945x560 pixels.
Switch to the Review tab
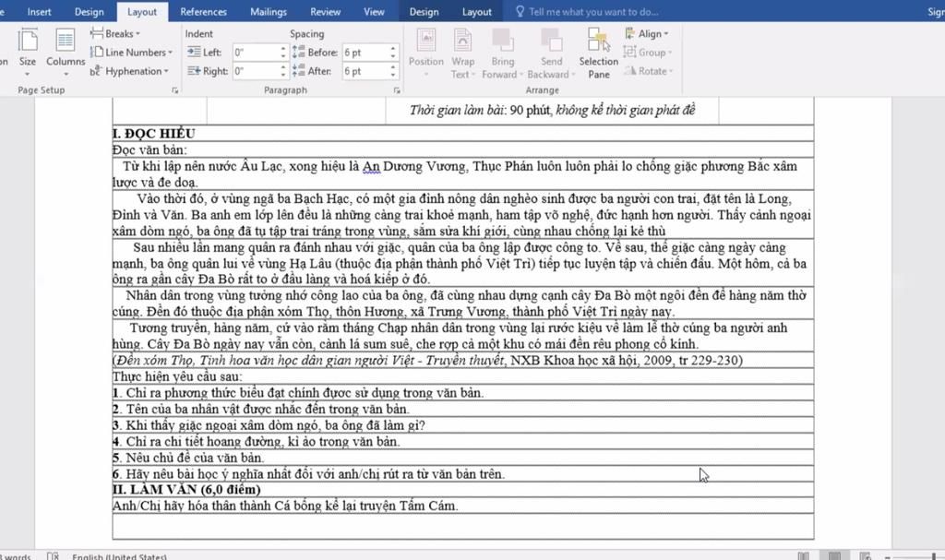[x=326, y=11]
